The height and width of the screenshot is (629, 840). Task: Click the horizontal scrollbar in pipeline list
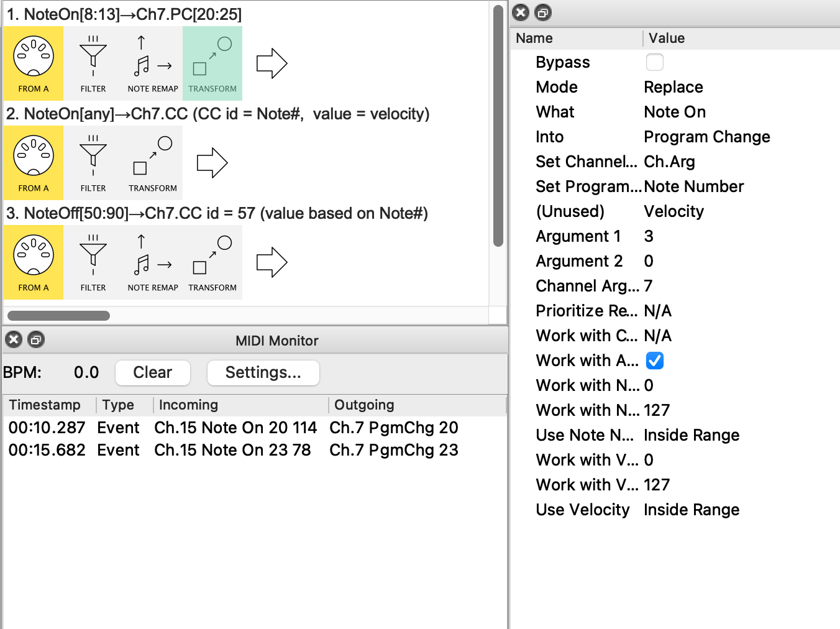(59, 316)
